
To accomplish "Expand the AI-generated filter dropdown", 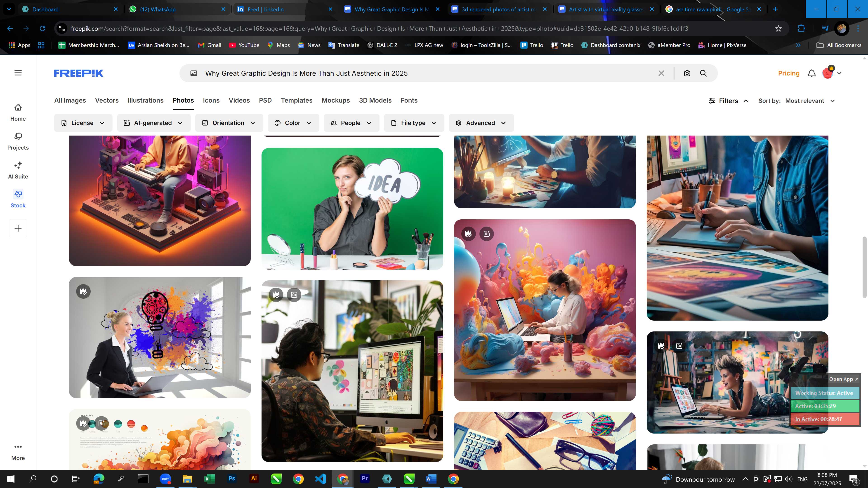I will click(154, 123).
